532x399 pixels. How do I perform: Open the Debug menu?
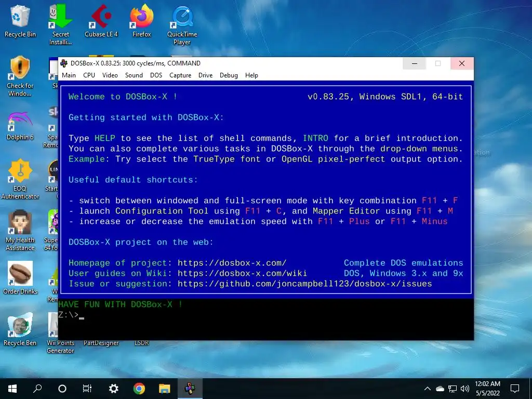[229, 75]
